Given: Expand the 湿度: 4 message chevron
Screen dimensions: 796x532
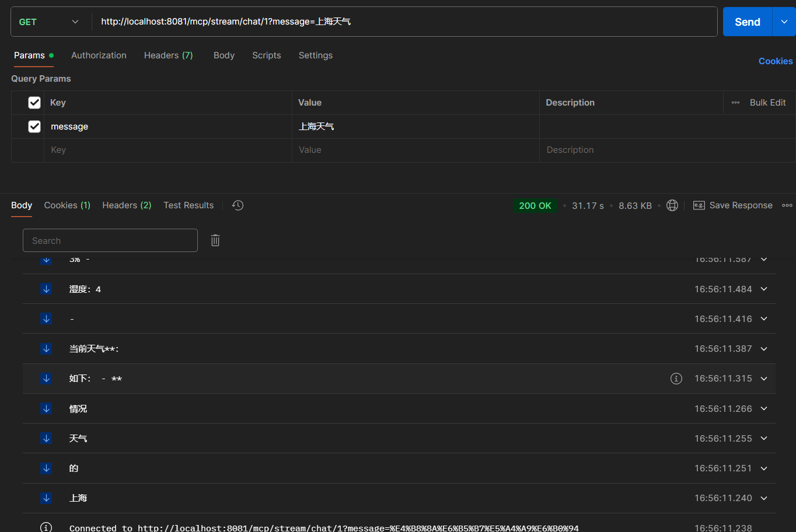Looking at the screenshot, I should pyautogui.click(x=764, y=289).
